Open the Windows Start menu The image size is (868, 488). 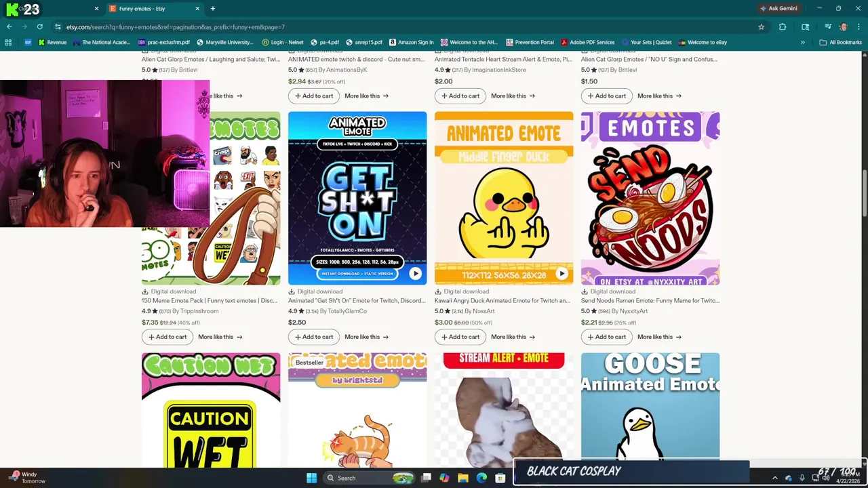pos(311,478)
